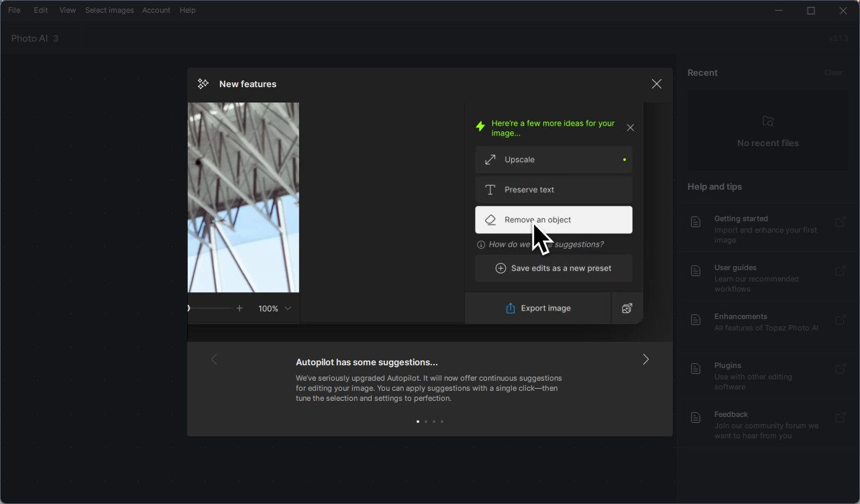Click the zoom in plus button
The height and width of the screenshot is (504, 860).
[239, 308]
